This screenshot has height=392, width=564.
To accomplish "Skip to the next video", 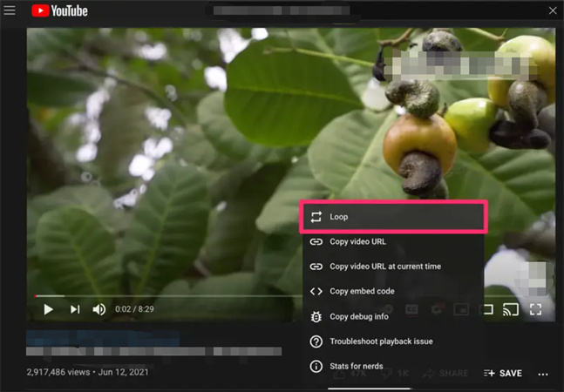I will pos(75,309).
